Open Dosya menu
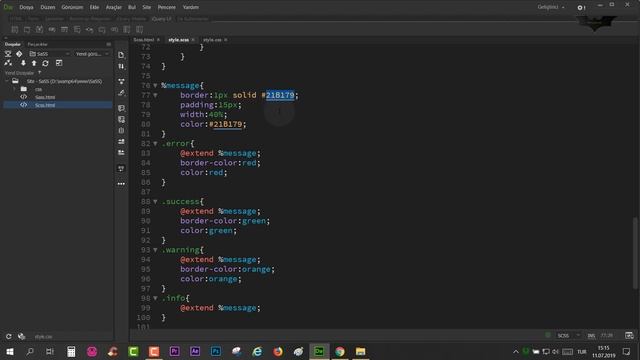 pyautogui.click(x=27, y=7)
